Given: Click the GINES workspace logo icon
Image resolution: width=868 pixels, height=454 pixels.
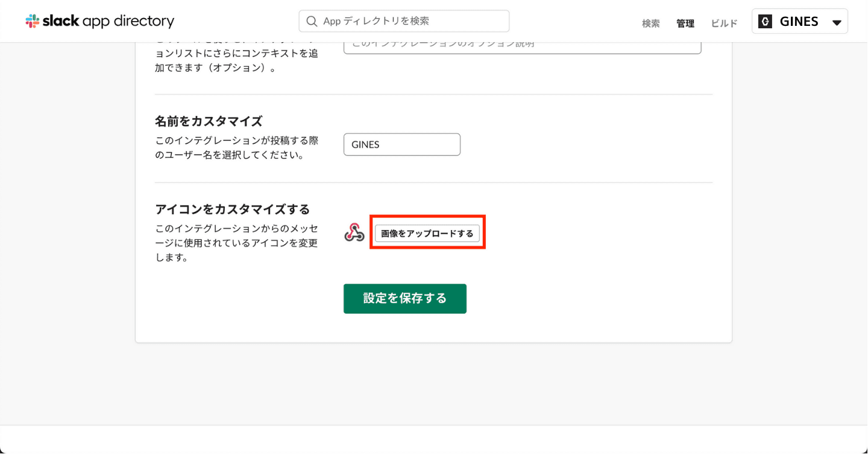Looking at the screenshot, I should tap(765, 22).
